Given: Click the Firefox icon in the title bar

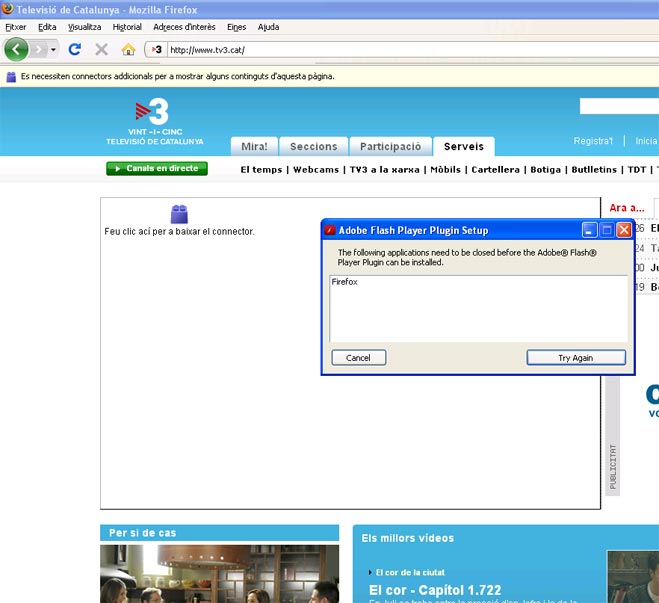Looking at the screenshot, I should tap(7, 8).
